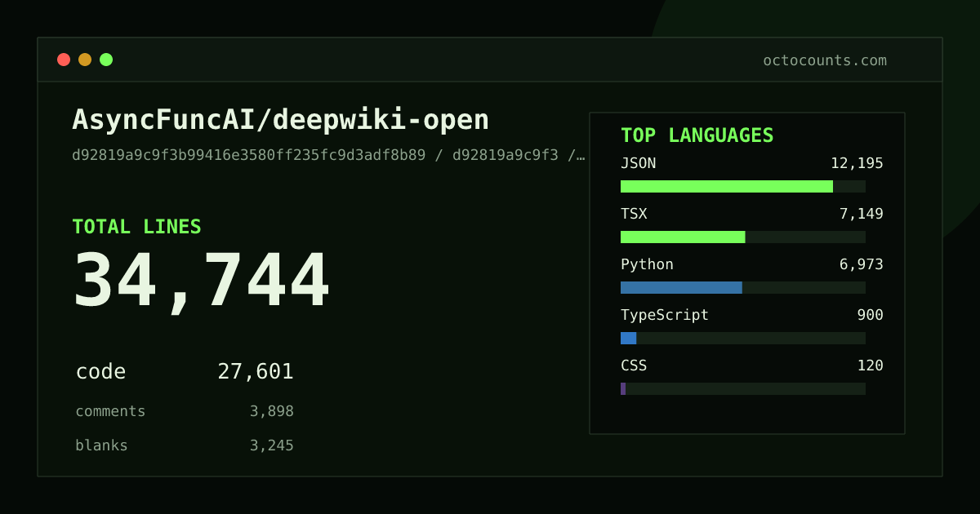Open the octocounts.com link

point(825,60)
